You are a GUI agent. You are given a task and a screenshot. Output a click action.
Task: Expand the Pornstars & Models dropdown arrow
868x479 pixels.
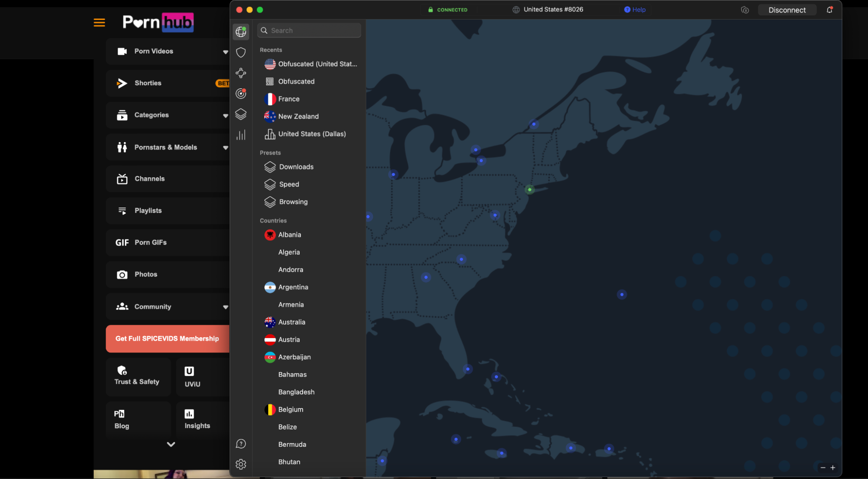pos(225,148)
